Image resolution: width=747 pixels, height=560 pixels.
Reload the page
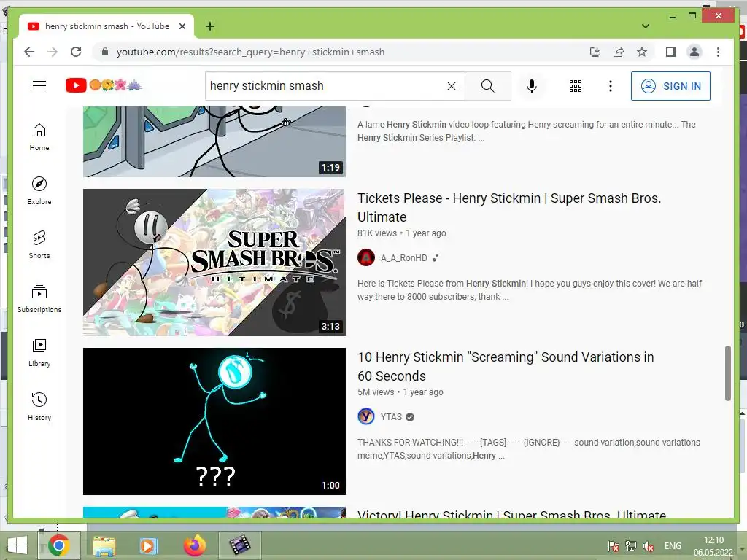tap(76, 52)
